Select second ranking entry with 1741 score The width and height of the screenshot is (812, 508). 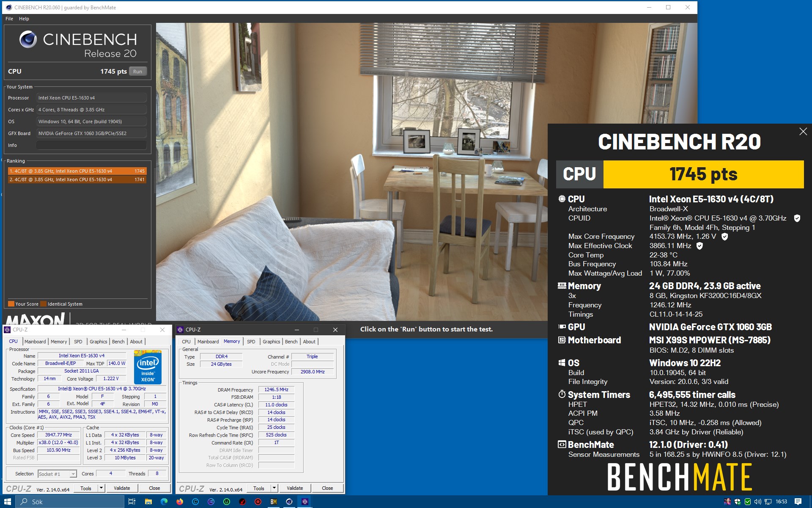(x=77, y=179)
